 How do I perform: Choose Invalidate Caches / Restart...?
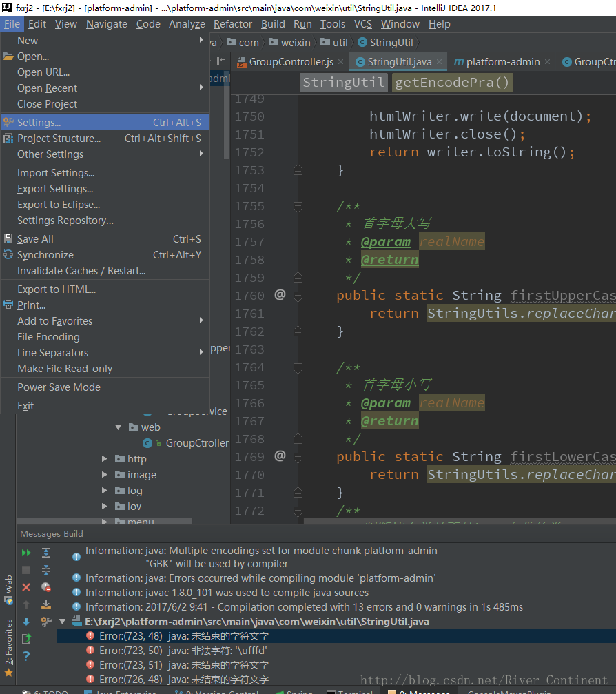tap(105, 270)
